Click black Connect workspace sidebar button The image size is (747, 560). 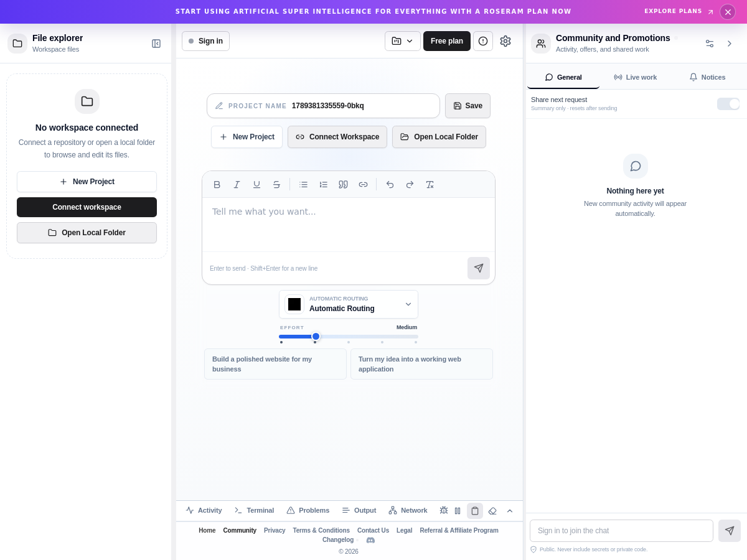87,207
